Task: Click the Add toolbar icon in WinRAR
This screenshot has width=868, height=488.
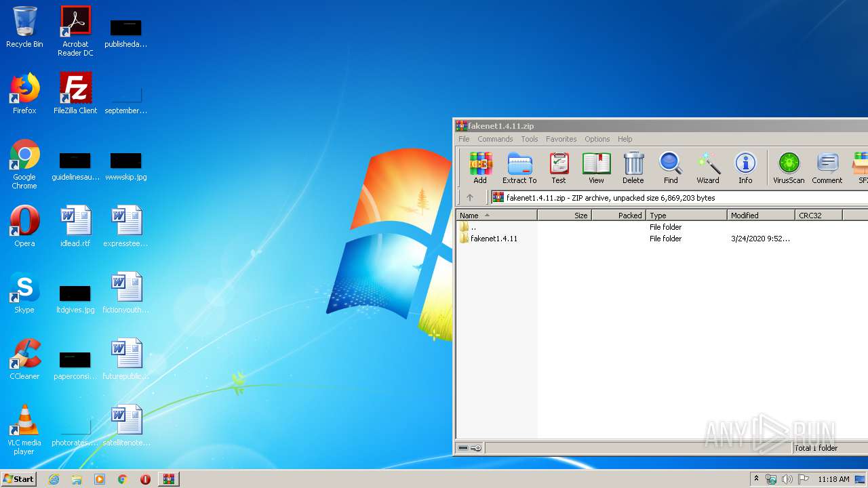Action: pyautogui.click(x=480, y=168)
